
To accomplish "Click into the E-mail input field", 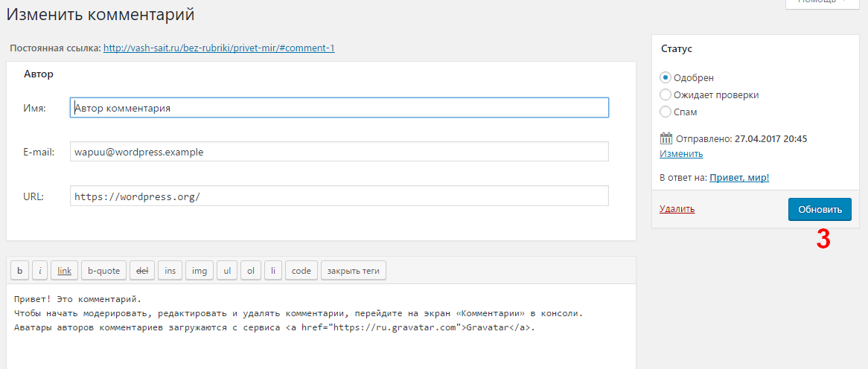I will pos(339,152).
